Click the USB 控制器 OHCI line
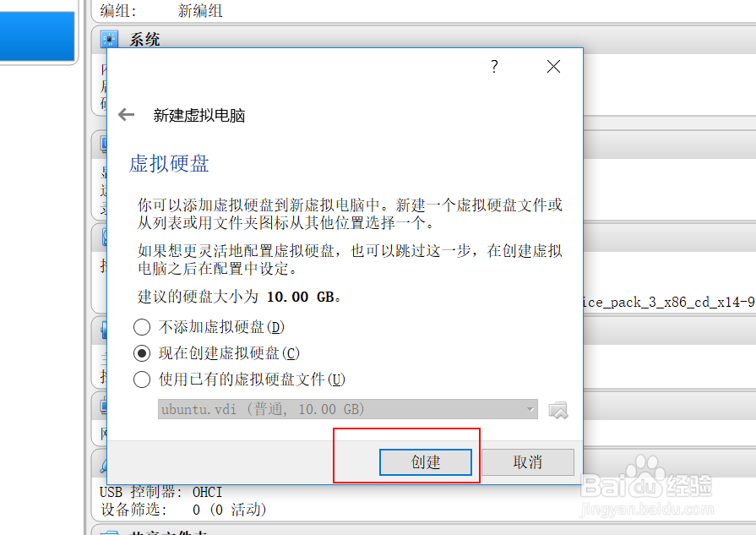The height and width of the screenshot is (535, 756). point(161,493)
